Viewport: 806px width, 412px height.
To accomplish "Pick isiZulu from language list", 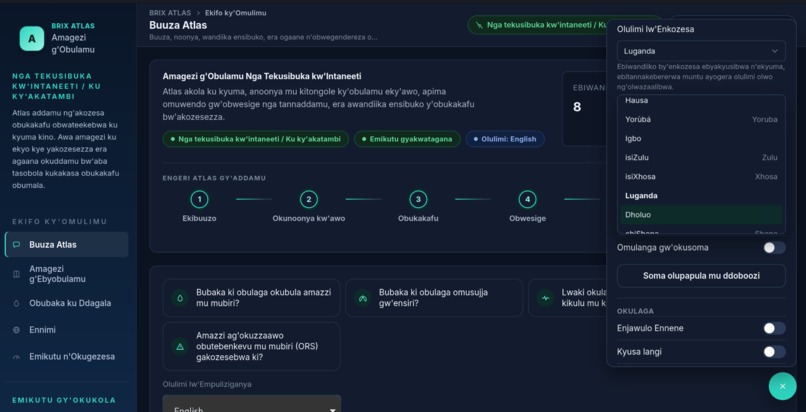I will [701, 157].
